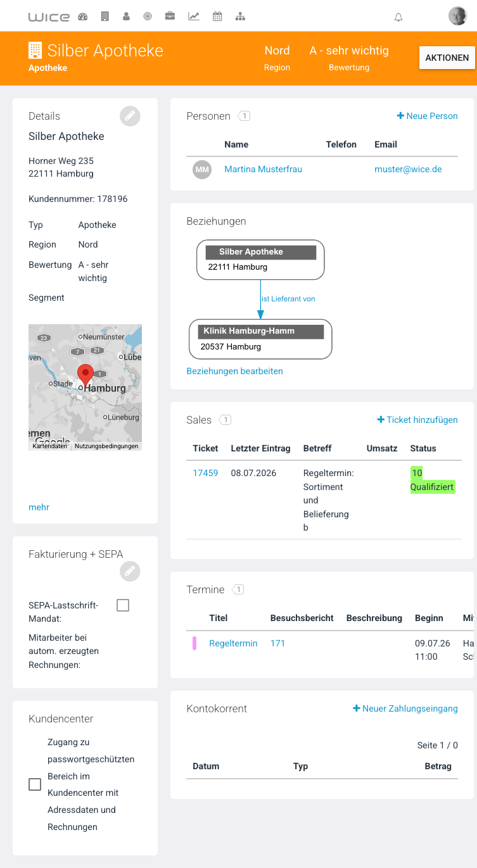Click email link muster@wice.de
The width and height of the screenshot is (477, 868).
point(408,169)
